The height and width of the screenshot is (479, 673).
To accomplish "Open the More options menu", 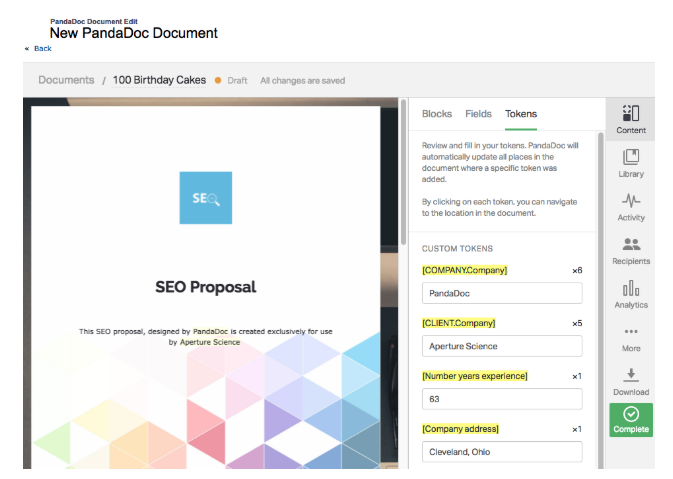I will pyautogui.click(x=630, y=337).
